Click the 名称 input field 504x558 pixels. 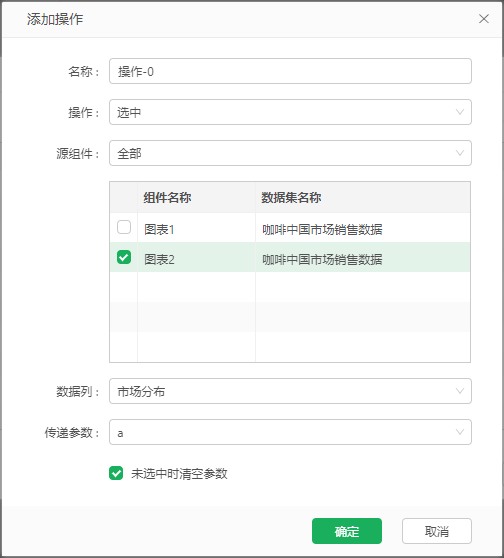(290, 71)
